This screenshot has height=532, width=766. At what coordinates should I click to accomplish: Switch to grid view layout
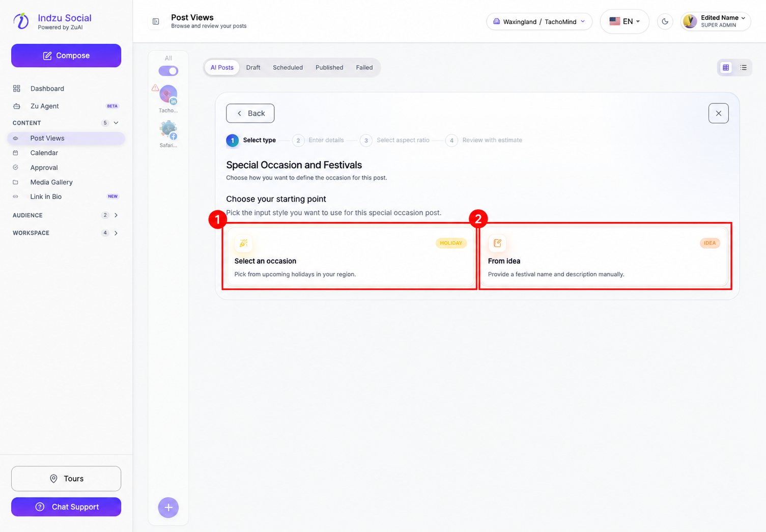(726, 67)
